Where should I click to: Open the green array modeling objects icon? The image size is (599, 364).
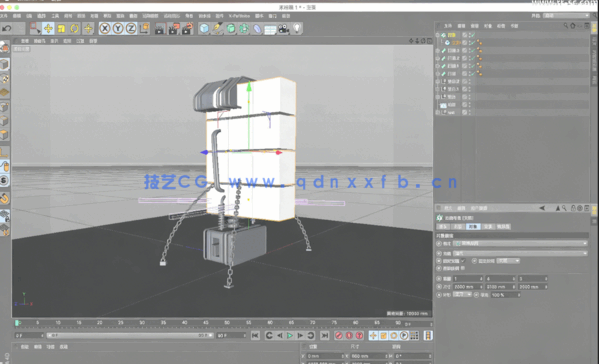pos(244,29)
